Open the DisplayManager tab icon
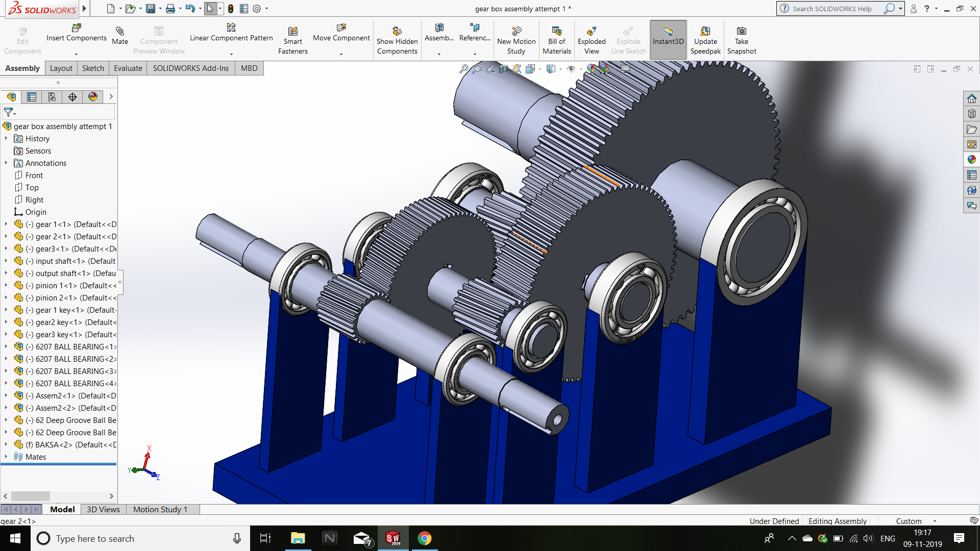This screenshot has width=980, height=551. [93, 97]
